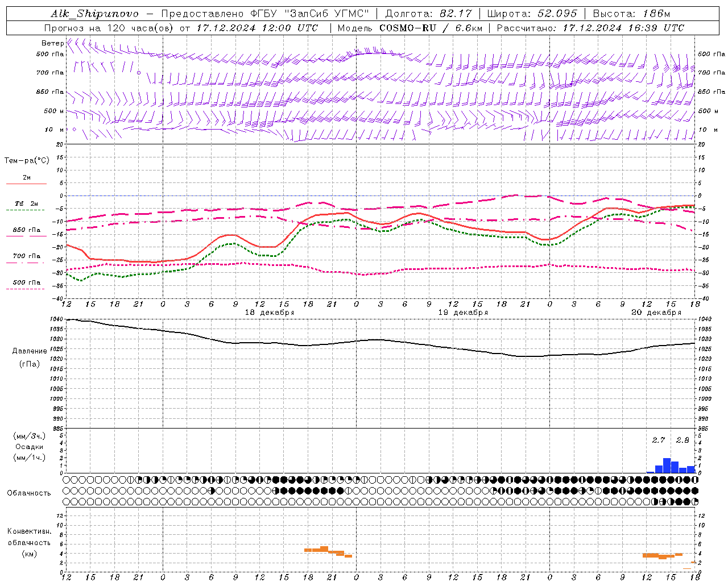The height and width of the screenshot is (582, 728).
Task: Select the 'Широта: 52.095' latitude value
Action: point(532,14)
